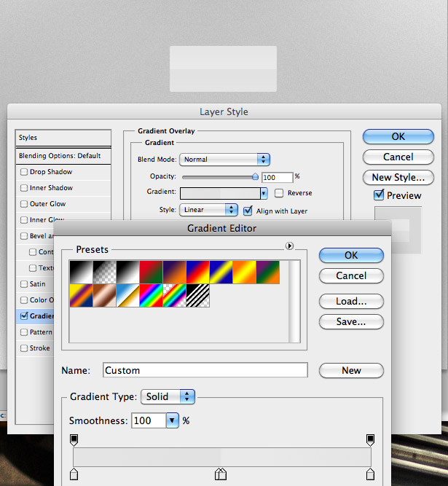Viewport: 448px width, 486px height.
Task: Choose the transparent rainbow gradient preset
Action: coord(174,295)
